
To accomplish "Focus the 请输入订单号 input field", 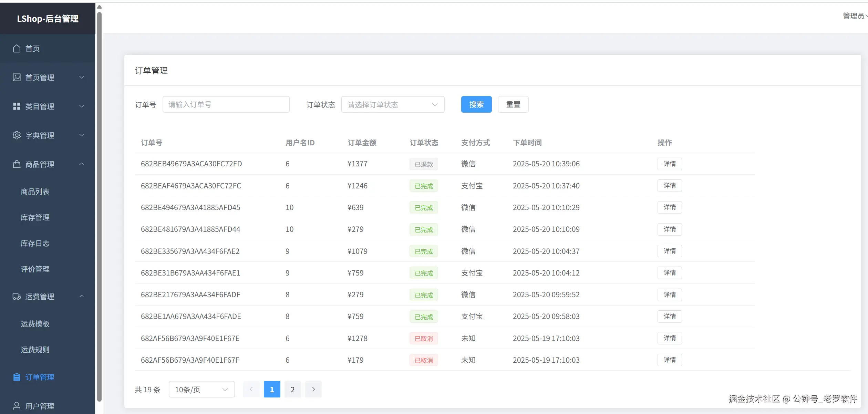I will pyautogui.click(x=226, y=104).
